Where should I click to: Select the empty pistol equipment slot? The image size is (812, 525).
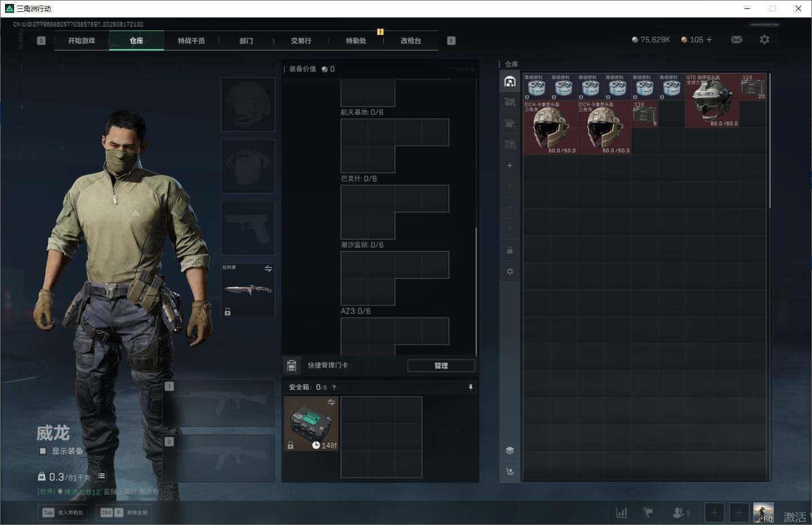[x=248, y=228]
